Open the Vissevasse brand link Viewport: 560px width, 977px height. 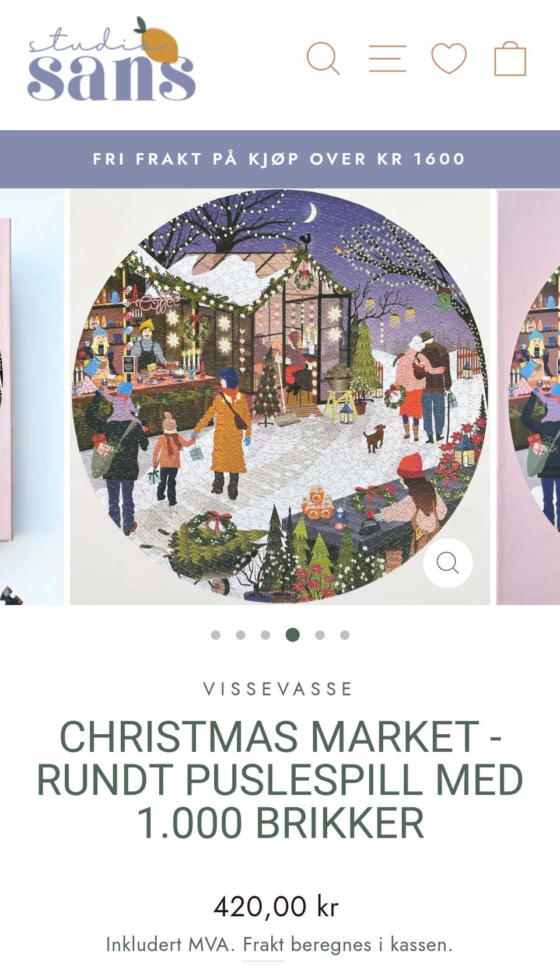(x=278, y=689)
